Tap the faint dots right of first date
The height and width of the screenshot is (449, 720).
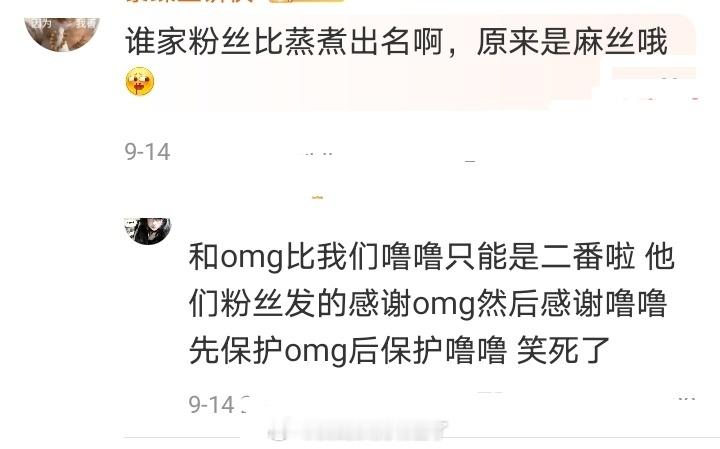pyautogui.click(x=319, y=154)
